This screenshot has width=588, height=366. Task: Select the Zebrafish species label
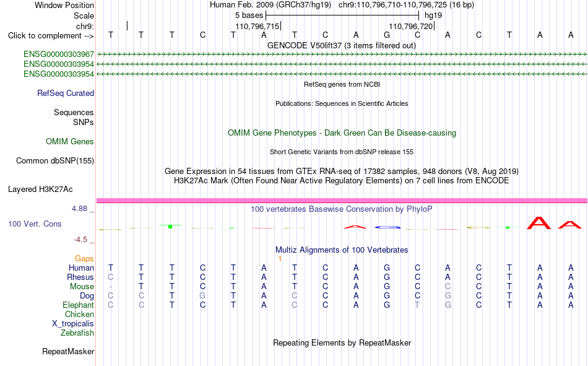click(x=77, y=333)
